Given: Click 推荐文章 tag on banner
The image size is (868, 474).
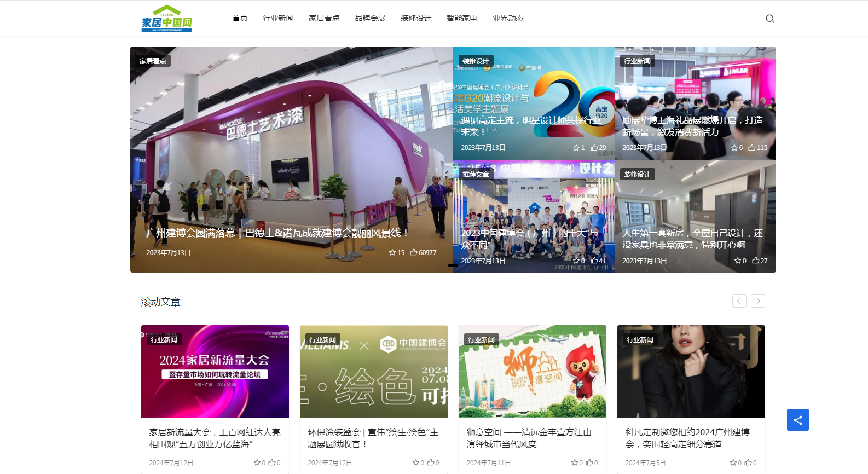Looking at the screenshot, I should pos(476,174).
